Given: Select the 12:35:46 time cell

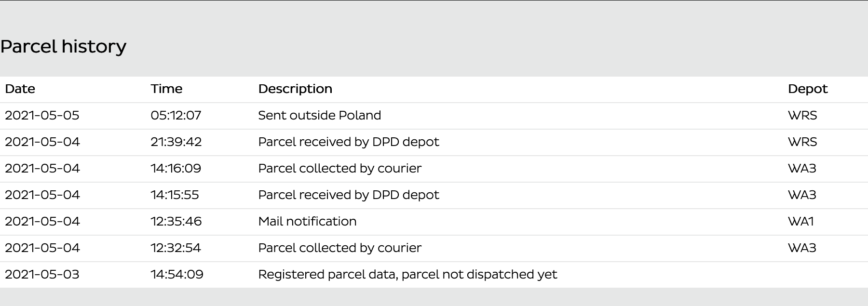Looking at the screenshot, I should click(176, 221).
